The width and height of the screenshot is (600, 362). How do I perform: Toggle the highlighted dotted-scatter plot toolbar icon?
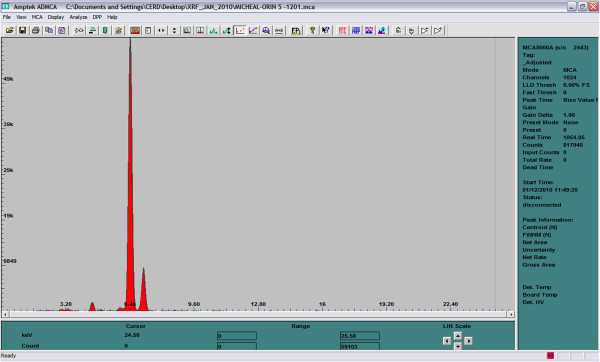pyautogui.click(x=240, y=30)
